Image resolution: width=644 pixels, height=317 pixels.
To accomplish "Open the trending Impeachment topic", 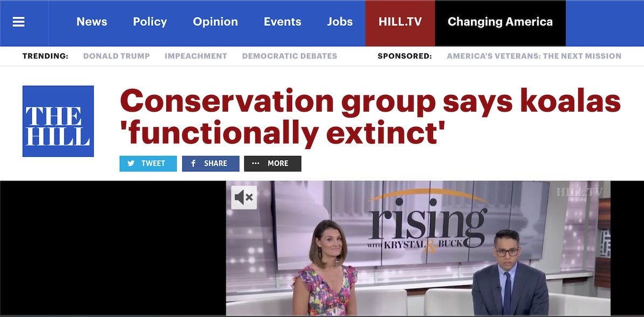I will point(196,56).
